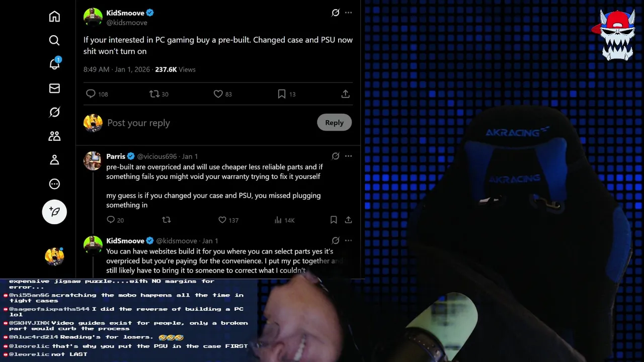The image size is (644, 362).
Task: Open the More circle menu in sidebar
Action: (x=54, y=184)
